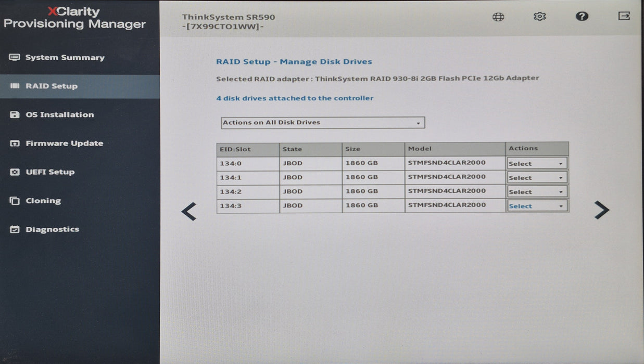644x364 pixels.
Task: Click the OS Installation disk icon
Action: pos(15,115)
